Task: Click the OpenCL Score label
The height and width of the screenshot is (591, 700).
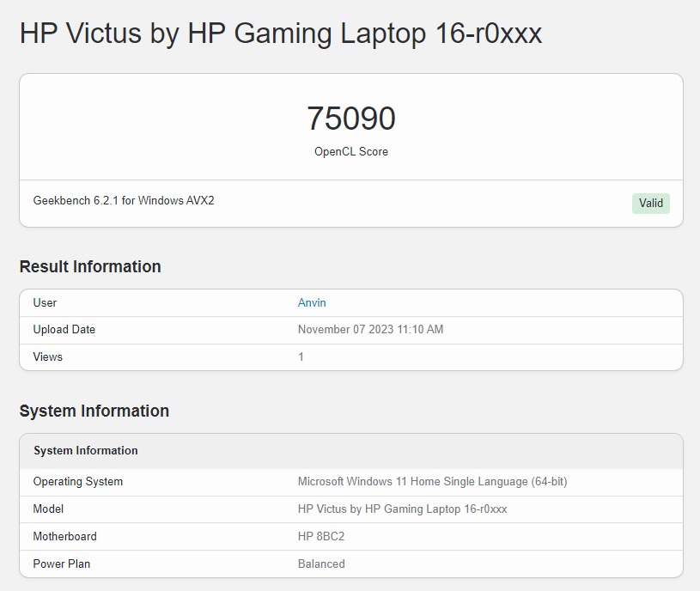Action: pos(350,152)
